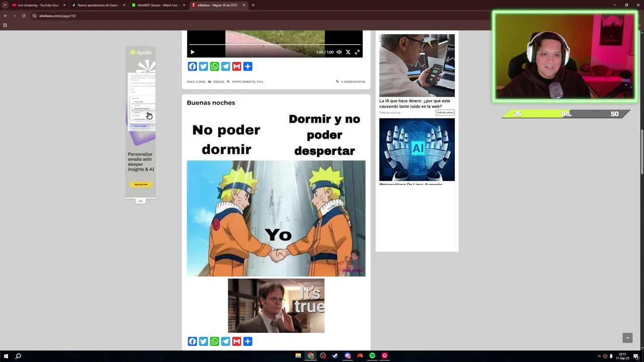Open the VÍDEOS category link
644x362 pixels.
218,81
